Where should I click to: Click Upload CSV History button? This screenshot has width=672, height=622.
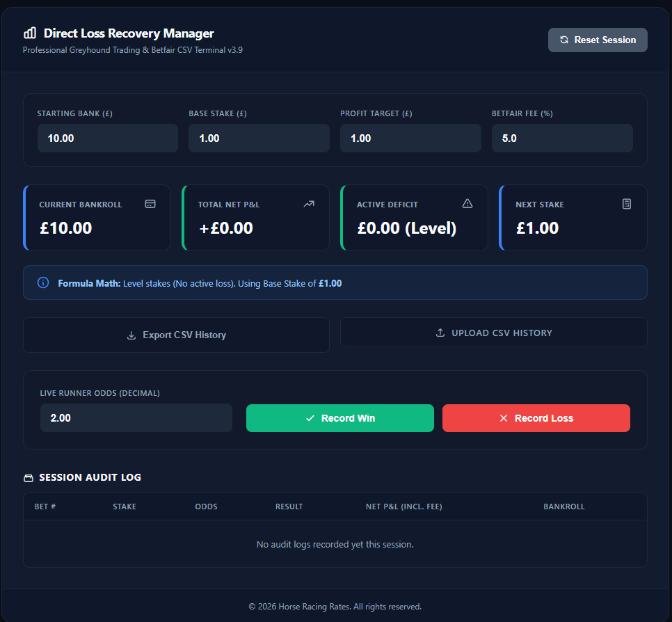[x=494, y=333]
